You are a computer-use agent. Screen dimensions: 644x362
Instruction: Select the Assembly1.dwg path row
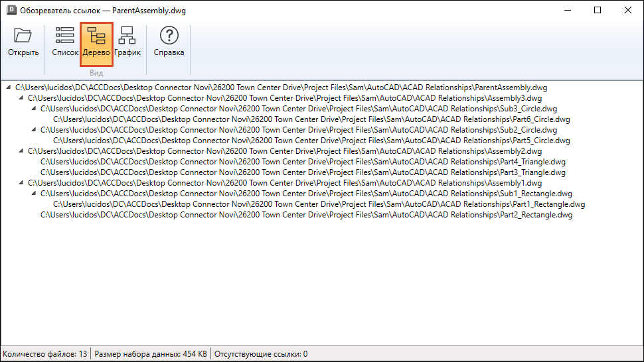285,183
